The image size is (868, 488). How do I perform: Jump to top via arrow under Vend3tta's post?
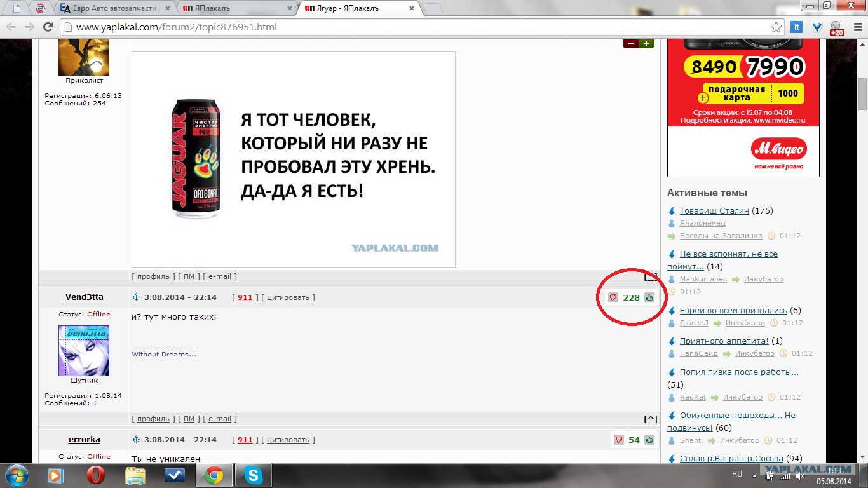[651, 419]
